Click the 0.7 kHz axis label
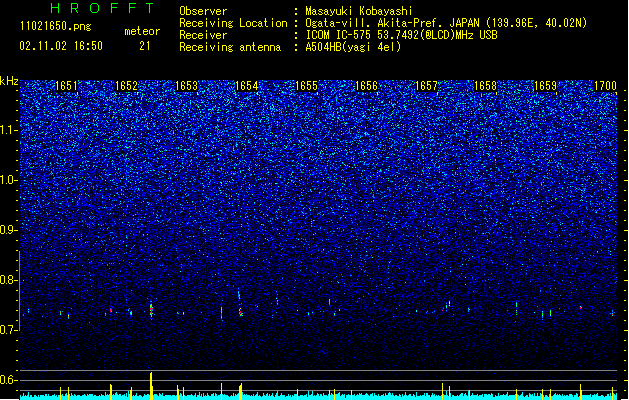The height and width of the screenshot is (400, 629). pos(9,330)
